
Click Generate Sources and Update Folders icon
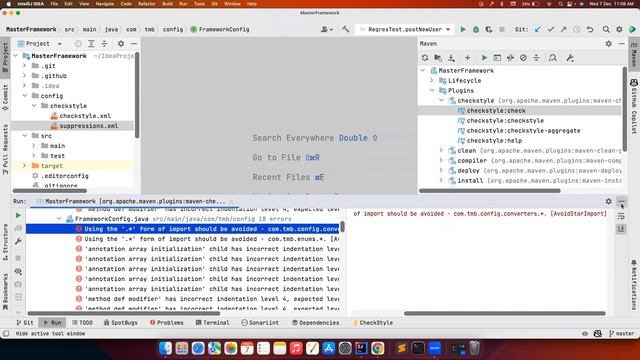438,58
